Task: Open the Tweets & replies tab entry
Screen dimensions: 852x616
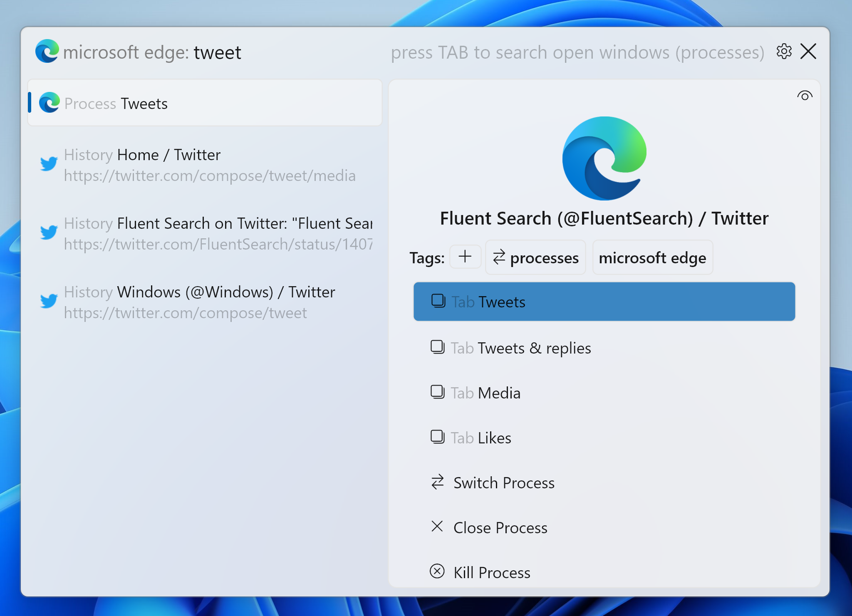Action: pos(604,348)
